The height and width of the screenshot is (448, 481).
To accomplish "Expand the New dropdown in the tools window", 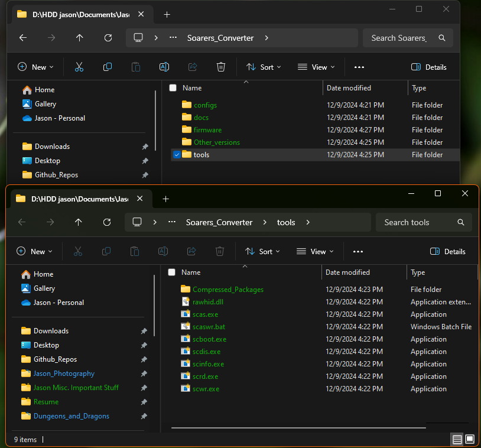I will 35,252.
